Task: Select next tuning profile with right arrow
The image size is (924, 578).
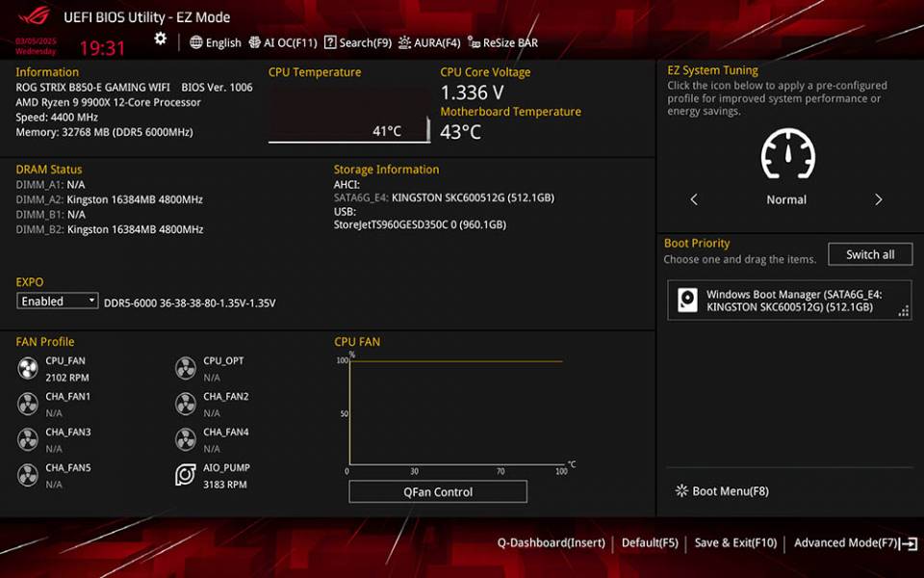Action: tap(878, 199)
